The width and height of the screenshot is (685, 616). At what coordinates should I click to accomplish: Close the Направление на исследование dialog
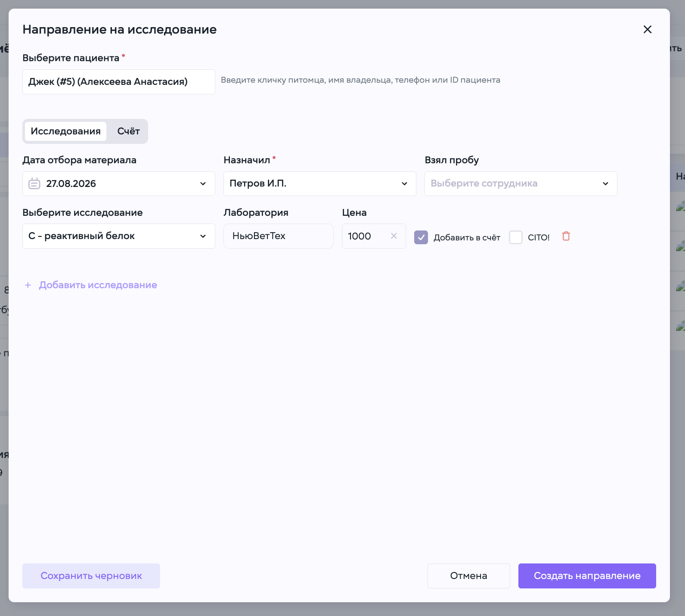click(x=647, y=29)
